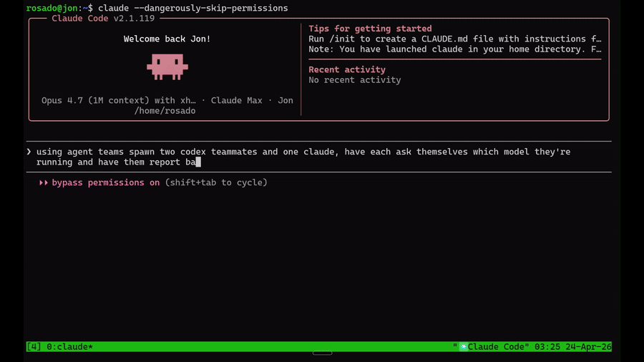Click the "(shift+tab to cycle)" hint text

(216, 182)
